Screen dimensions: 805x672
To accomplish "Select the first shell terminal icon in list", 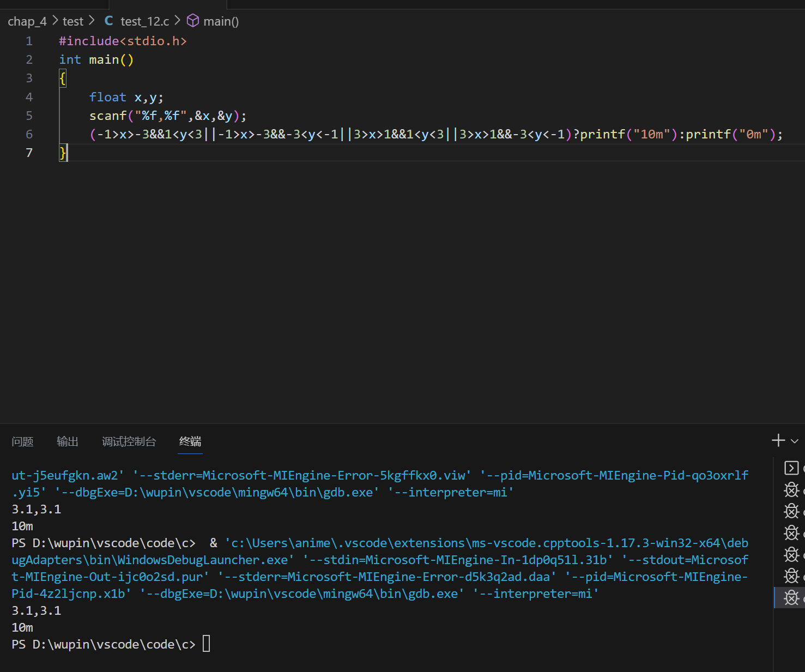I will coord(791,468).
